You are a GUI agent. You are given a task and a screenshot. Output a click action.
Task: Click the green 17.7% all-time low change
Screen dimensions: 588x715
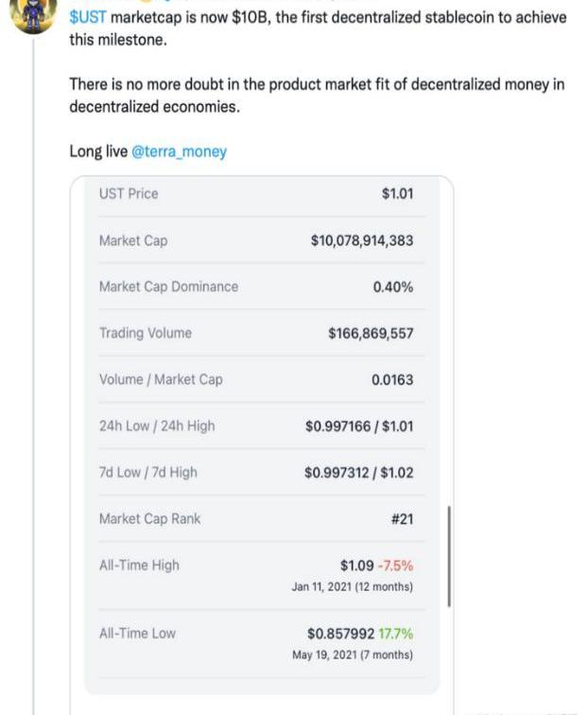(397, 634)
